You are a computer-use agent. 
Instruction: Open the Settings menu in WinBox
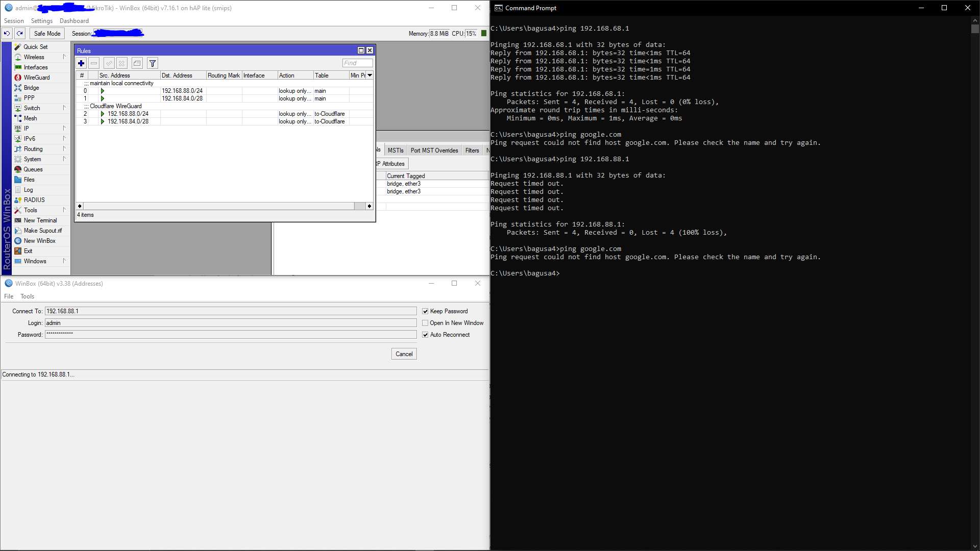[x=41, y=21]
